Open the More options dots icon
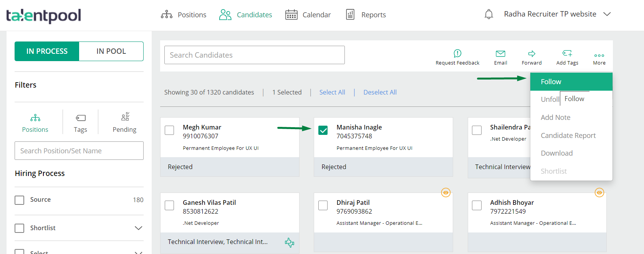 pyautogui.click(x=599, y=55)
